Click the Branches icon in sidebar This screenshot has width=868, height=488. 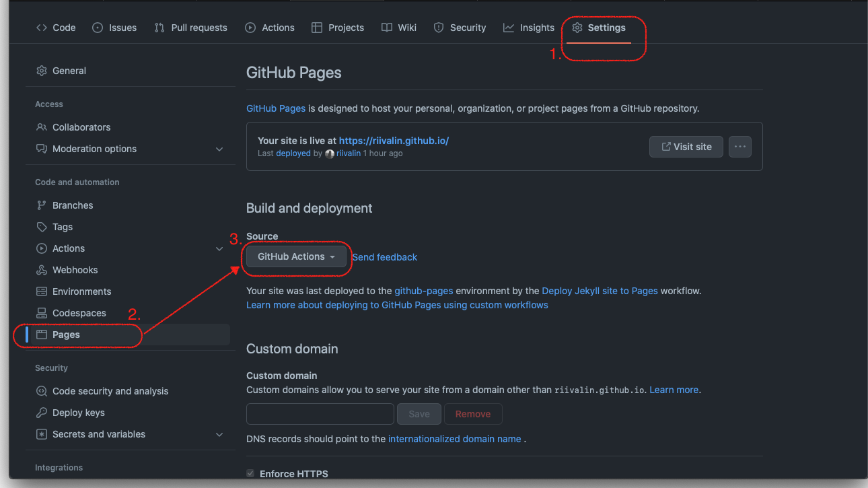click(42, 205)
